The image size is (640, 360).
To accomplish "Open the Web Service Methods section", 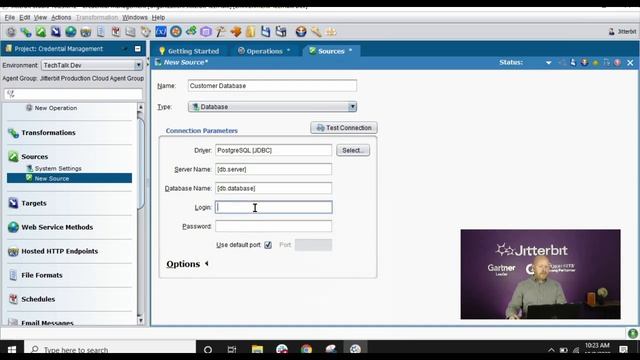I will pos(57,227).
